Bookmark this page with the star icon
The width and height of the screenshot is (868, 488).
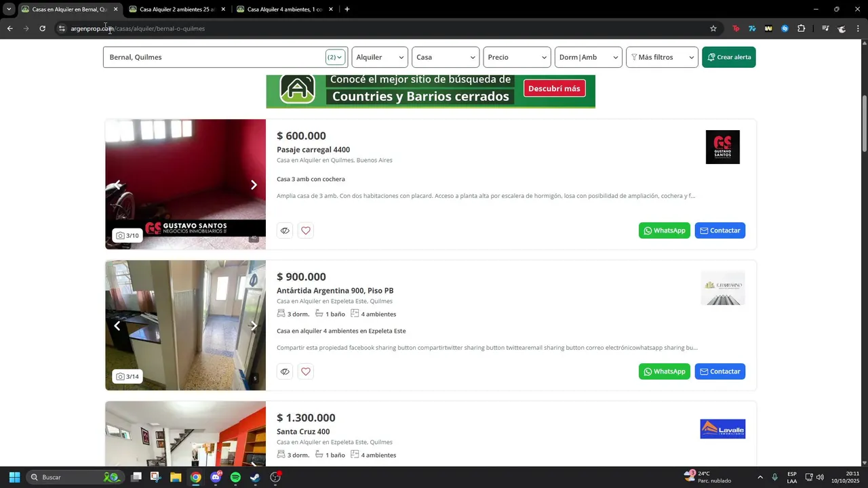coord(713,28)
